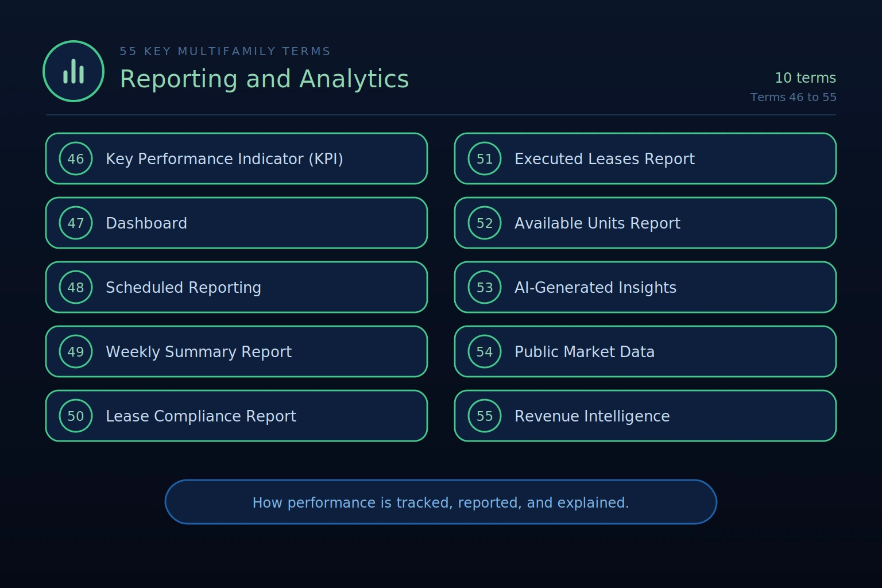Select the Available Units Report card
The width and height of the screenshot is (882, 588).
click(645, 223)
